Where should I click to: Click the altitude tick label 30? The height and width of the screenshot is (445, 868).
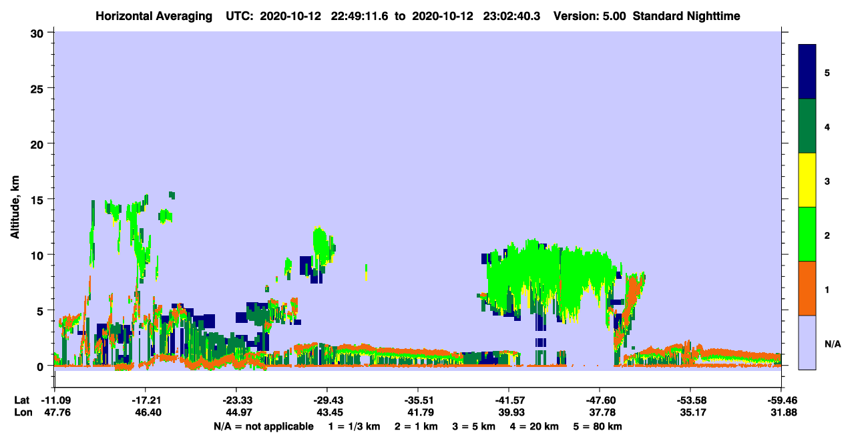click(x=39, y=33)
